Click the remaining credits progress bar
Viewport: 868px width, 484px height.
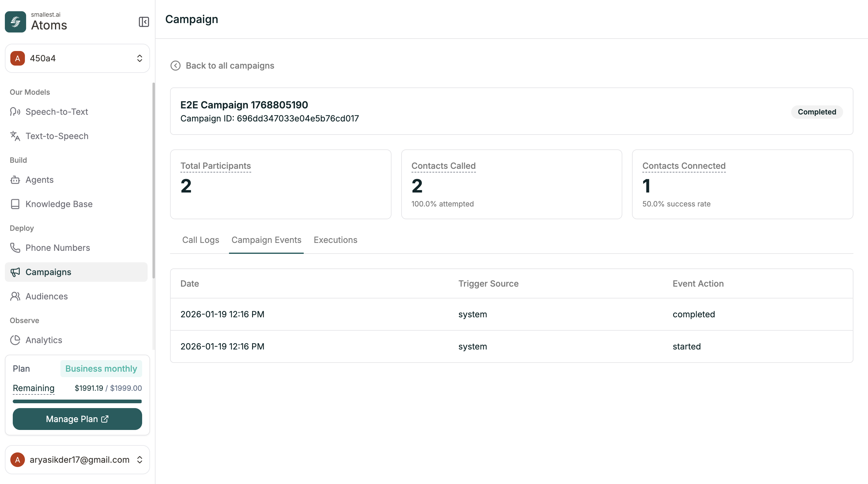click(77, 401)
